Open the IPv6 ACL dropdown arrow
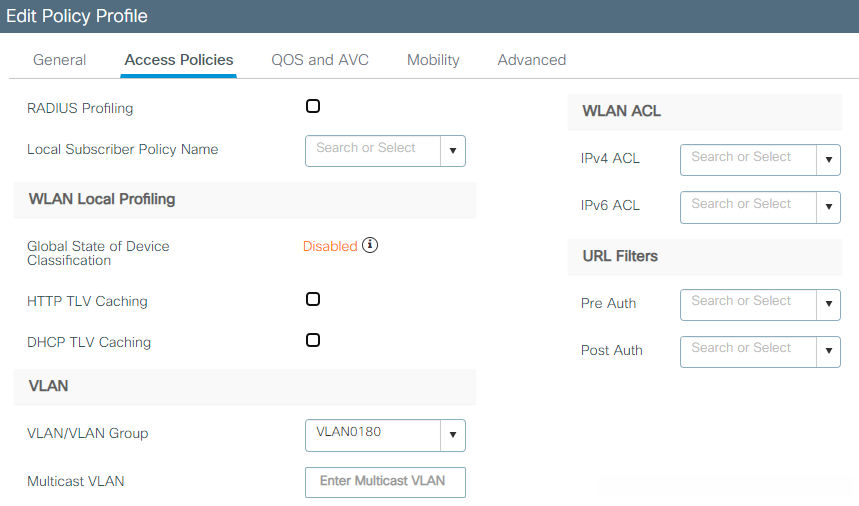Viewport: 859px width, 506px height. 828,207
